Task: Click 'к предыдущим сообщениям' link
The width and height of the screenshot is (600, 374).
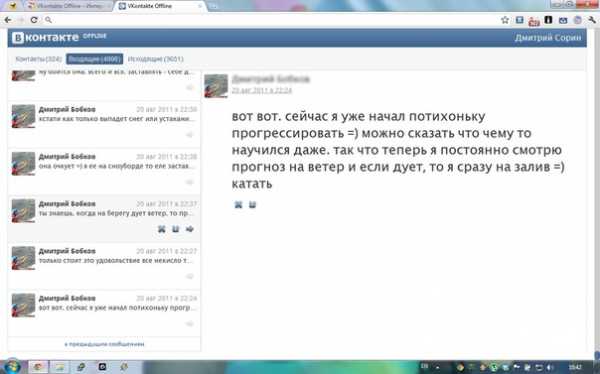Action: coord(104,344)
